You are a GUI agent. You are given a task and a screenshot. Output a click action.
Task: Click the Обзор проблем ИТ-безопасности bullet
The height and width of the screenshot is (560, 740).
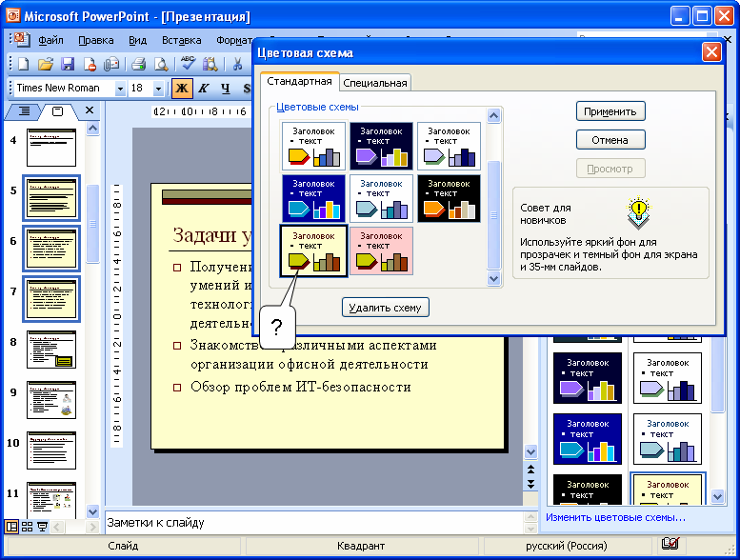pyautogui.click(x=301, y=387)
